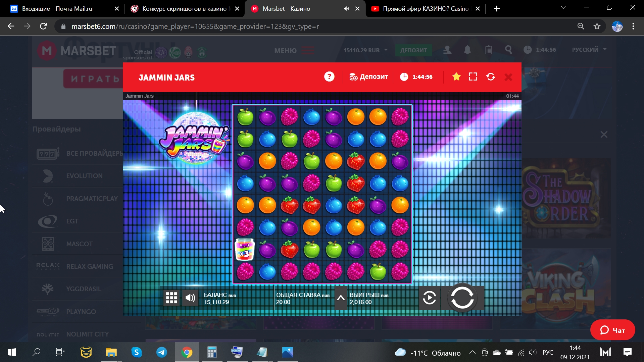Open The Shadow Order game thumbnail
Image resolution: width=644 pixels, height=362 pixels.
coord(566,198)
